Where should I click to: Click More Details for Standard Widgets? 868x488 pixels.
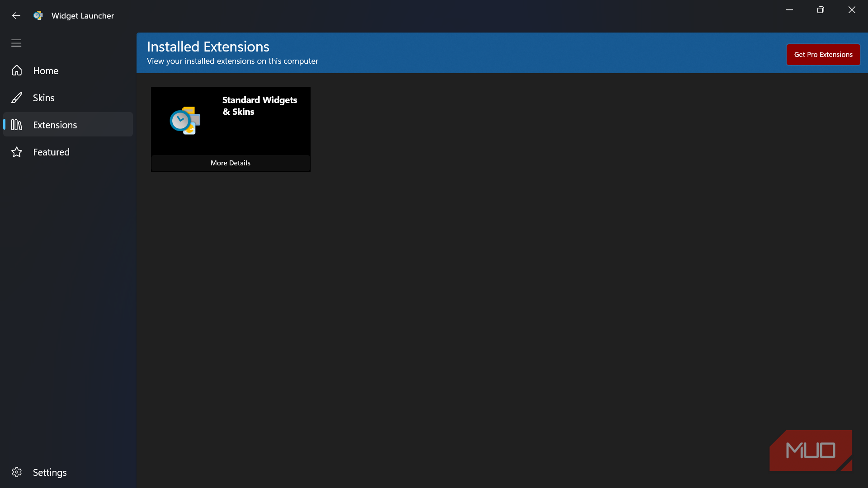pyautogui.click(x=231, y=163)
